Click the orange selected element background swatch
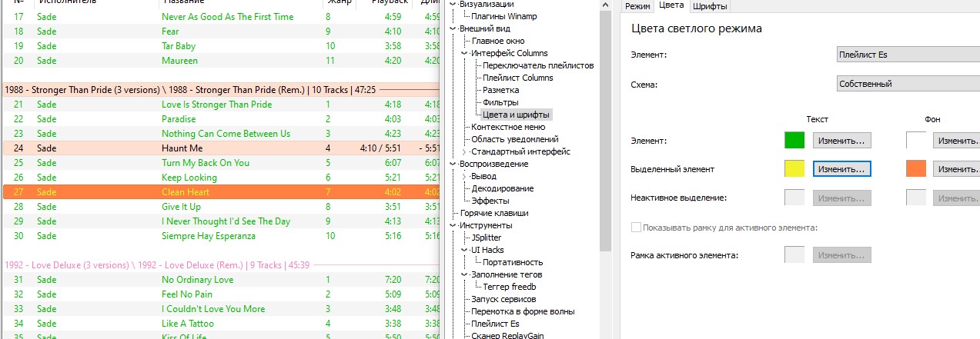The height and width of the screenshot is (339, 980). click(916, 169)
